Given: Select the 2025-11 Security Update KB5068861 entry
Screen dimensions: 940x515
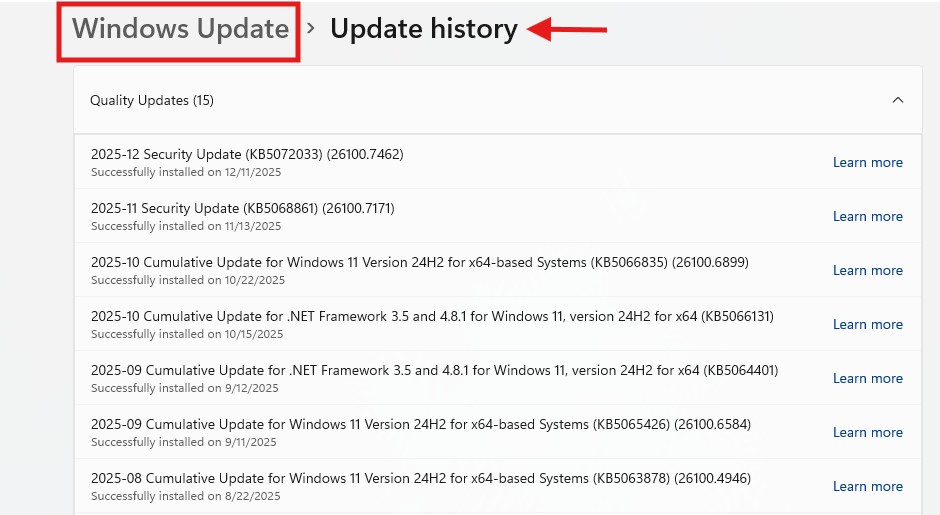Looking at the screenshot, I should click(243, 209).
